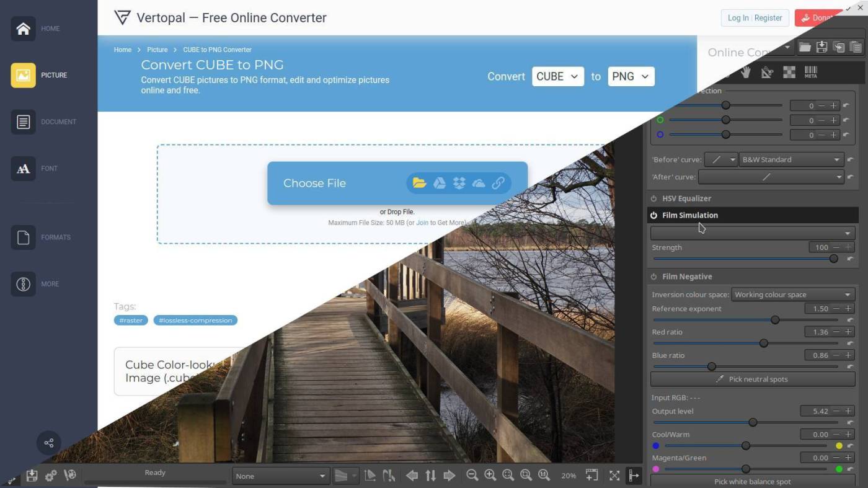Open the Transform tab with ruler and scissors

point(767,73)
